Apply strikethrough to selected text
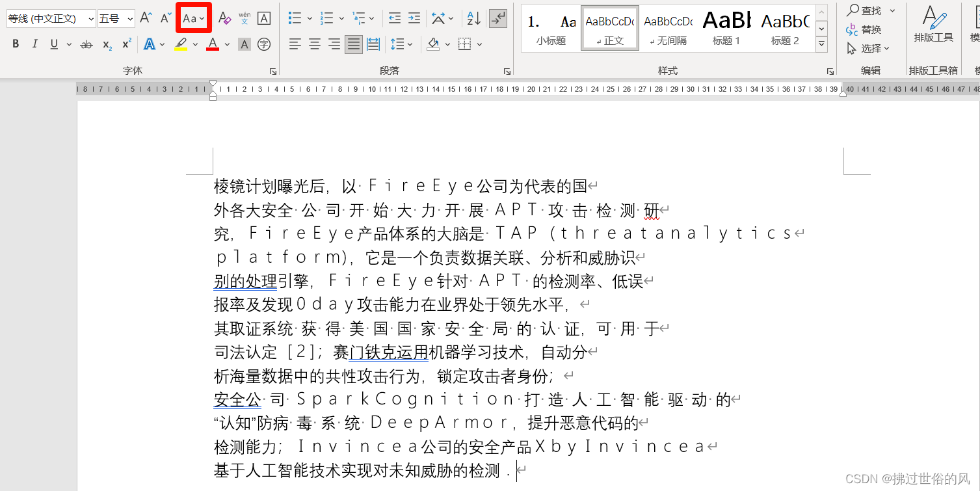Image resolution: width=980 pixels, height=491 pixels. point(86,44)
